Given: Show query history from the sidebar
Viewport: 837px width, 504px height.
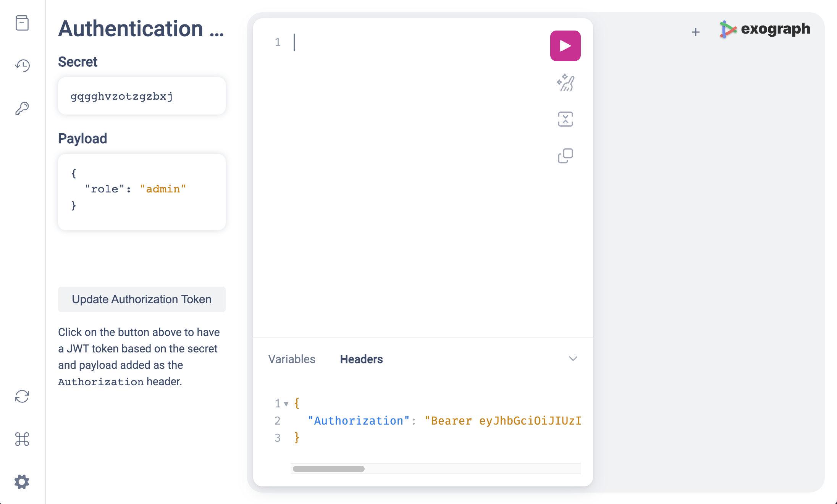Looking at the screenshot, I should tap(22, 65).
